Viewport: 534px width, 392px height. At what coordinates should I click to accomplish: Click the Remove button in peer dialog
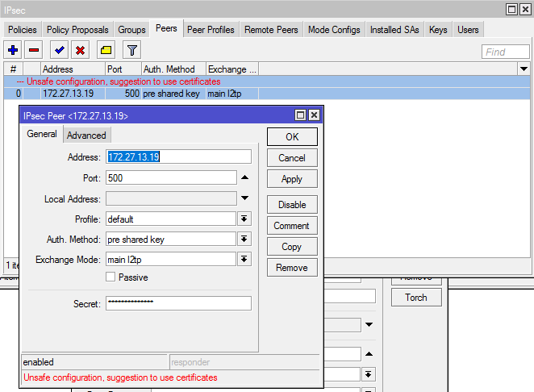(x=292, y=268)
